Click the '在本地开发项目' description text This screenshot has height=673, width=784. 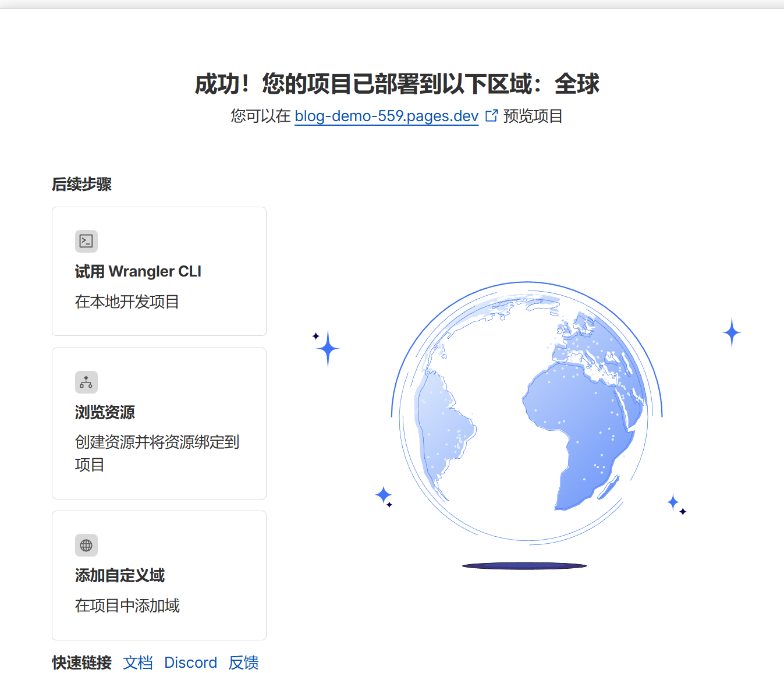[127, 302]
